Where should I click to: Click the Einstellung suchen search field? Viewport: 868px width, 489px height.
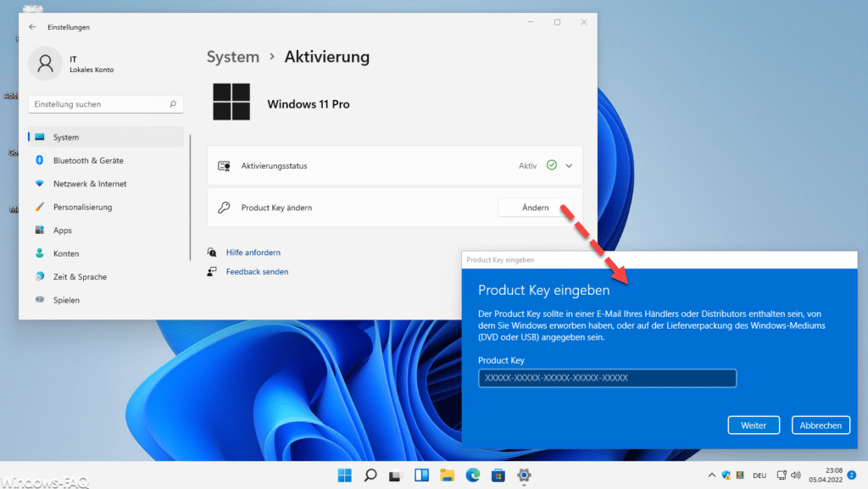105,104
